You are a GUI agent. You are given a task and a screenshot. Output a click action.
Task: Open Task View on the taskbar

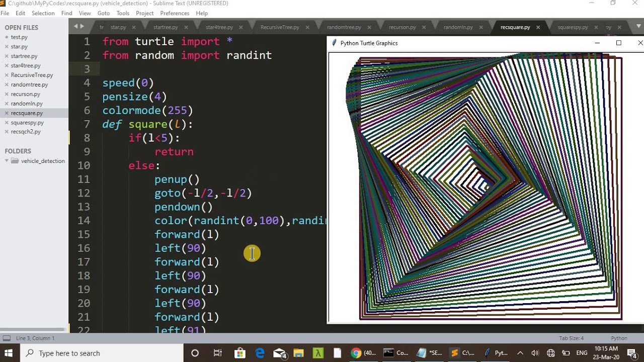pos(217,353)
